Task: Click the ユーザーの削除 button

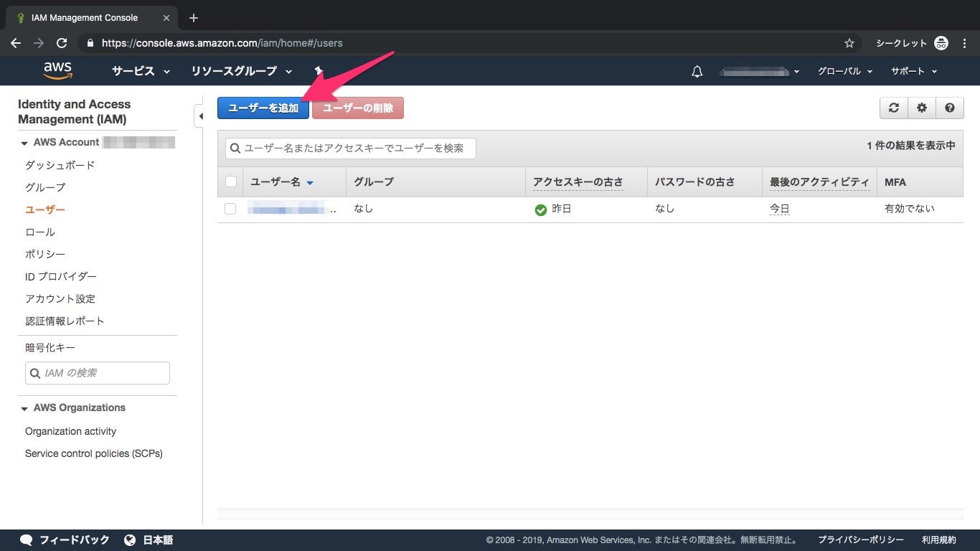Action: [x=358, y=108]
